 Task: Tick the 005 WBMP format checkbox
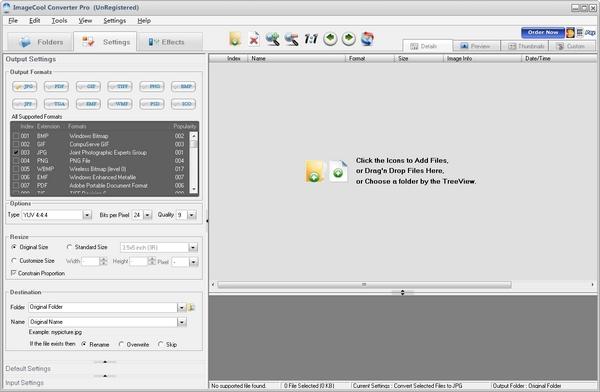(16, 169)
